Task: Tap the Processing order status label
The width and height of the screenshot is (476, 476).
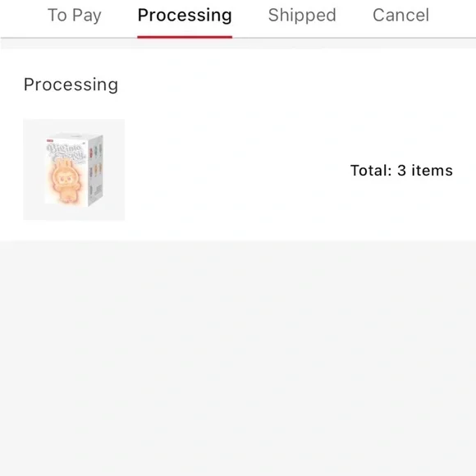Action: (71, 85)
